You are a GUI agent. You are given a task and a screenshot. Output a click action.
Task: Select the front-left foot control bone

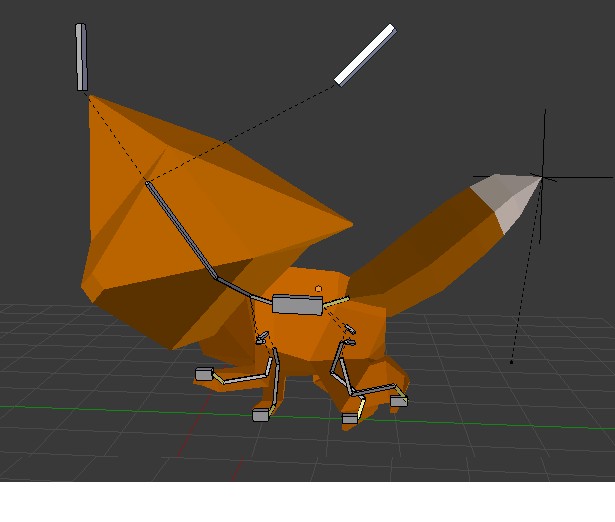click(x=204, y=374)
